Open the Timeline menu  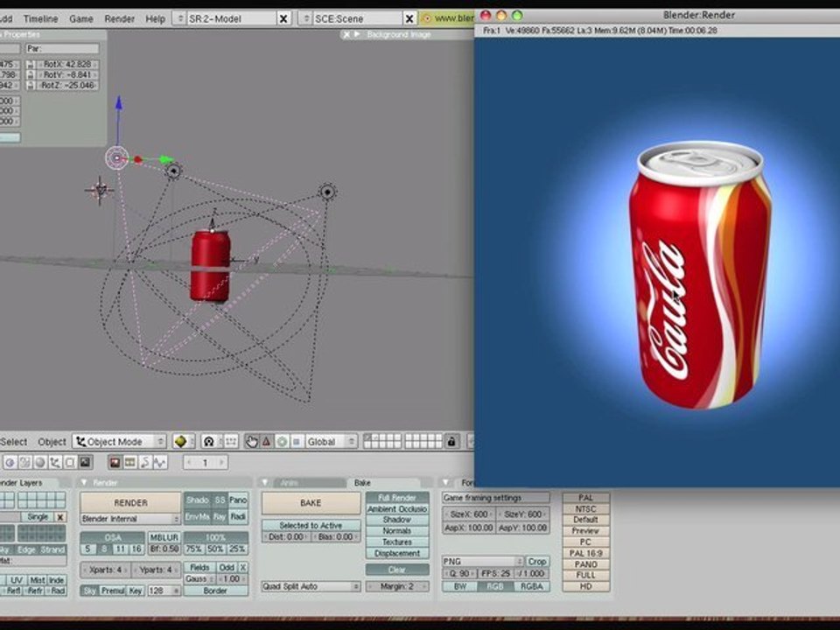coord(41,18)
